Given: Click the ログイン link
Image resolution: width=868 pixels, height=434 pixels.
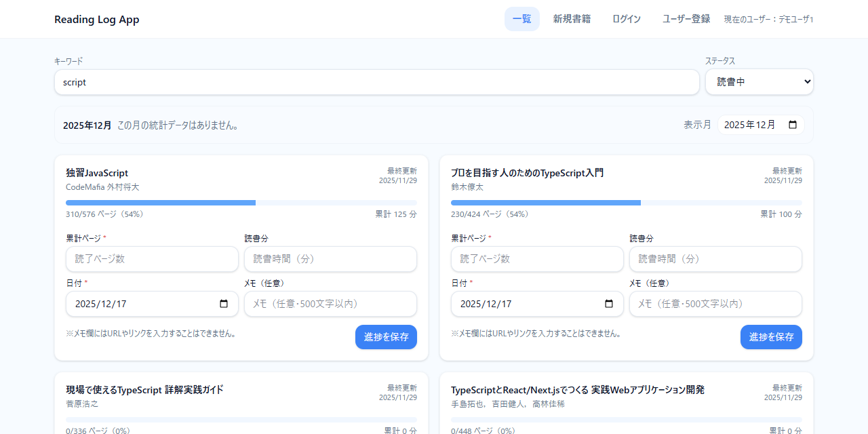Looking at the screenshot, I should (x=626, y=19).
